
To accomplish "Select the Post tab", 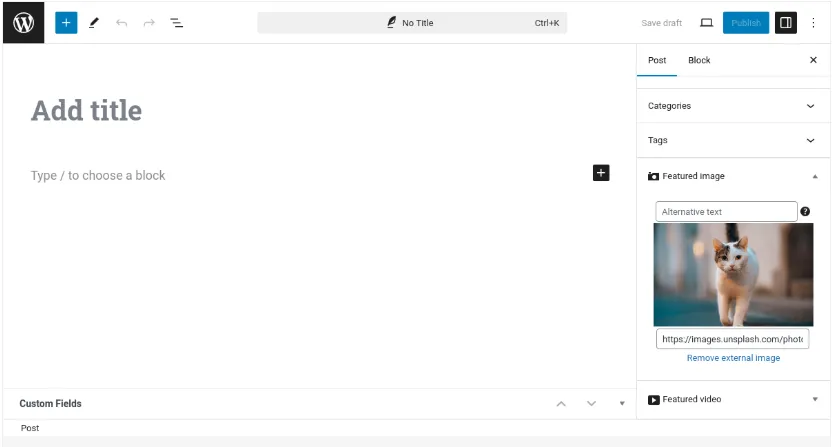I will point(657,60).
